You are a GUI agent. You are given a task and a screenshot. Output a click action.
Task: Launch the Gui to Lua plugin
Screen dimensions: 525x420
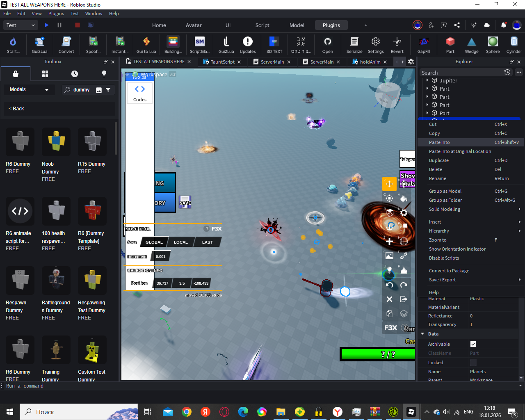tap(146, 45)
